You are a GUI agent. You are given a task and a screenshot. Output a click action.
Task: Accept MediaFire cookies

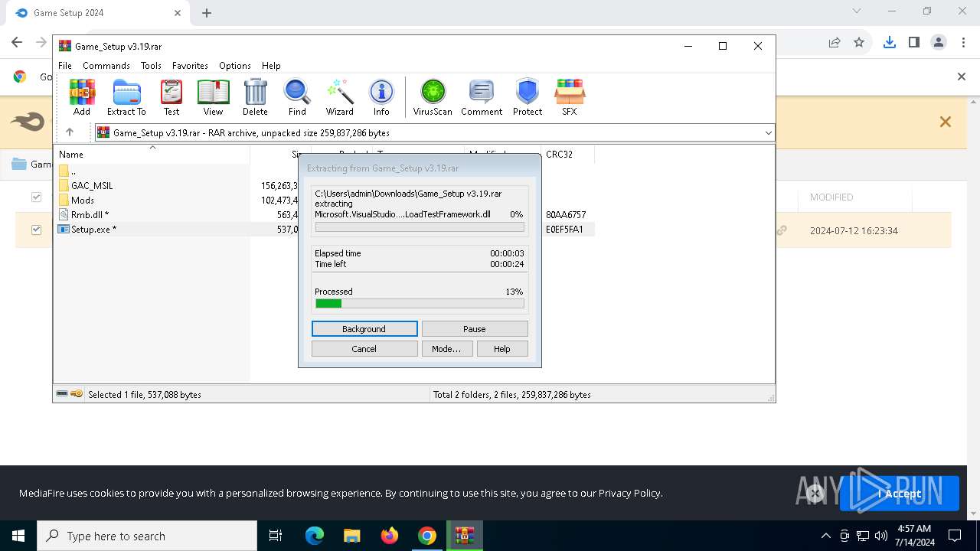900,494
